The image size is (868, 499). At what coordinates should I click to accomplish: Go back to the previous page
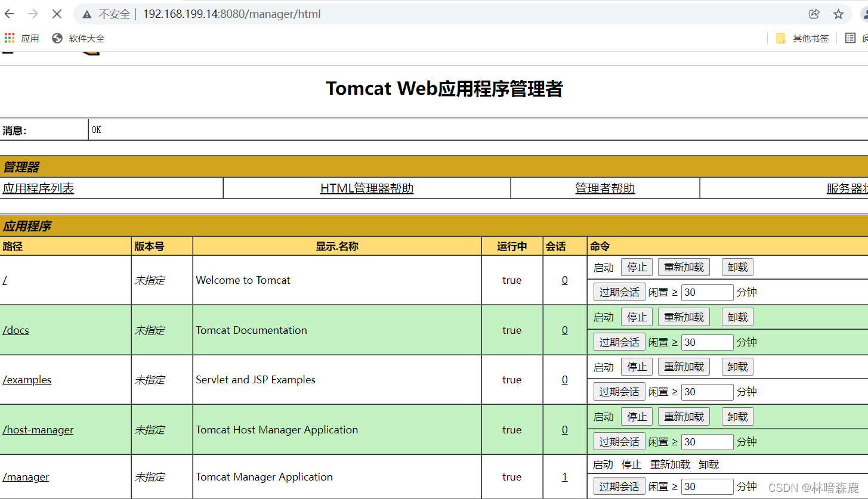click(x=10, y=14)
